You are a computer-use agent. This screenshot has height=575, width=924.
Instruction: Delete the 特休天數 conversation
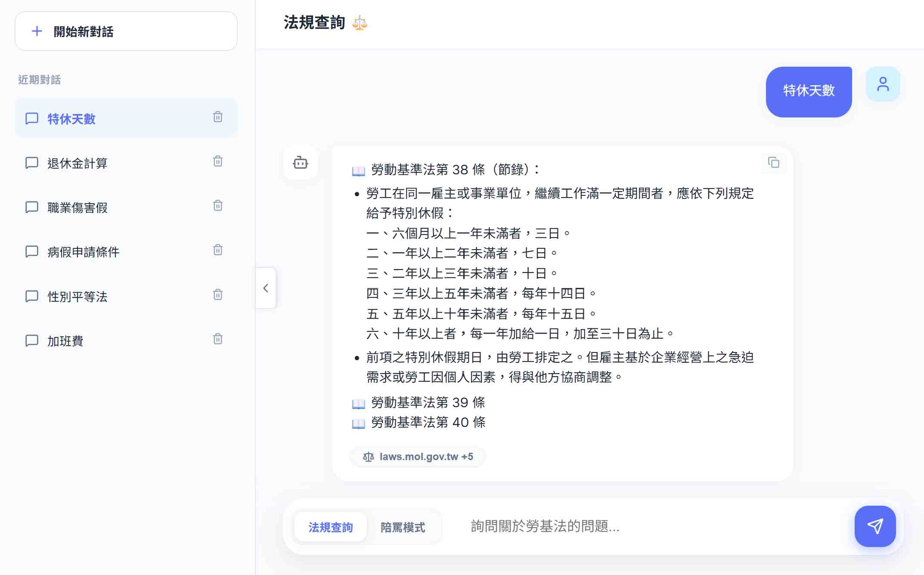(218, 117)
